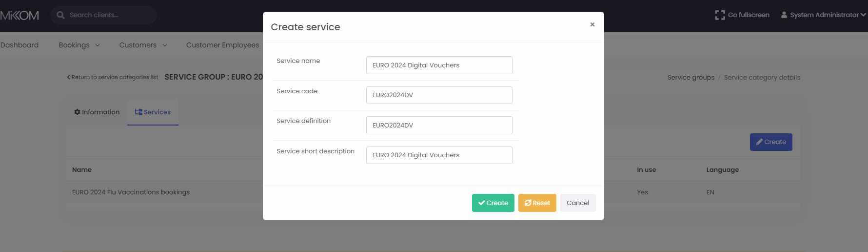The width and height of the screenshot is (868, 252).
Task: Click the search magnifier icon
Action: pos(60,15)
